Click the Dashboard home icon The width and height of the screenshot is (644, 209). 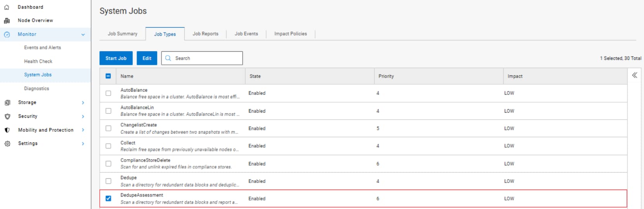pyautogui.click(x=7, y=7)
